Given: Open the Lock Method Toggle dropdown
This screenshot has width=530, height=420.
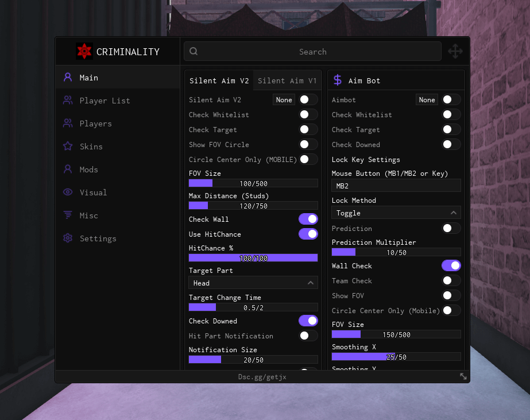Looking at the screenshot, I should [x=396, y=213].
